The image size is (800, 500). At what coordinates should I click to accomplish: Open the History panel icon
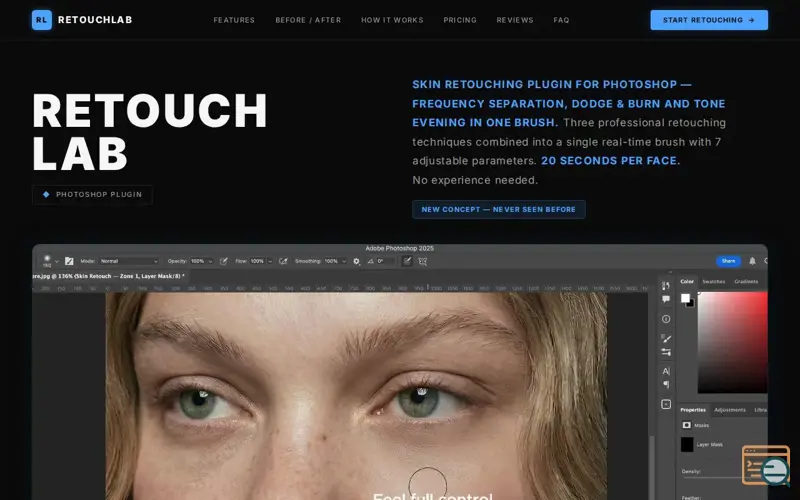(x=666, y=286)
